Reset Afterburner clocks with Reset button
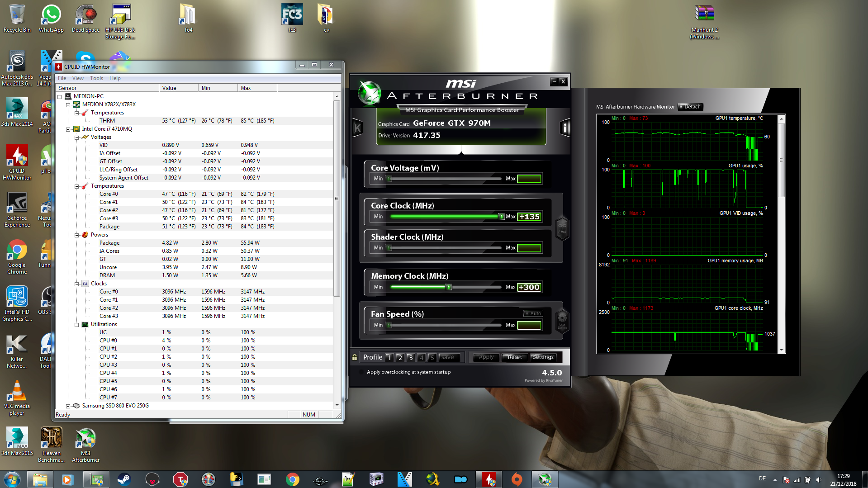868x488 pixels. pyautogui.click(x=515, y=357)
